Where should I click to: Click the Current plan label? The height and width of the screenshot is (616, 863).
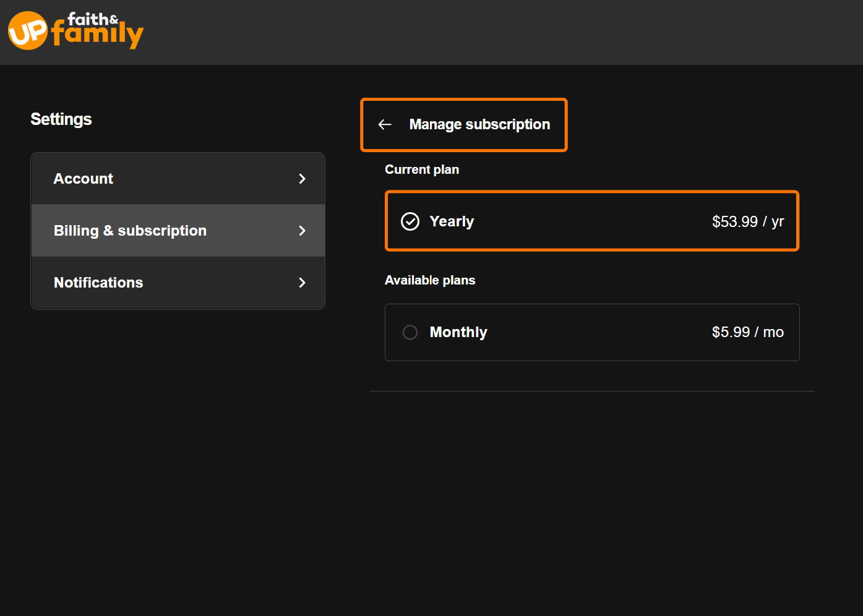[x=422, y=169]
